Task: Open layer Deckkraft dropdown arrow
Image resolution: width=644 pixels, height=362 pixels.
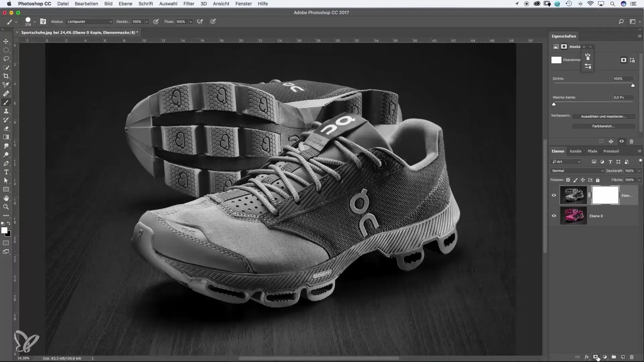Action: click(639, 171)
